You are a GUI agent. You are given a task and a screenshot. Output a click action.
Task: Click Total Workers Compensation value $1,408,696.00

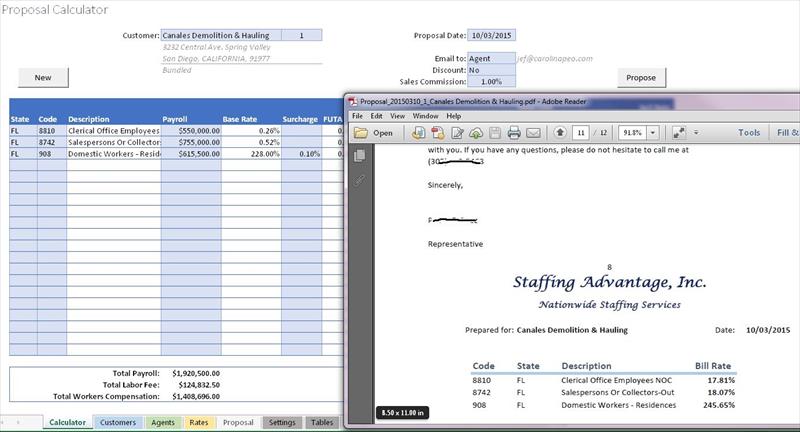196,396
